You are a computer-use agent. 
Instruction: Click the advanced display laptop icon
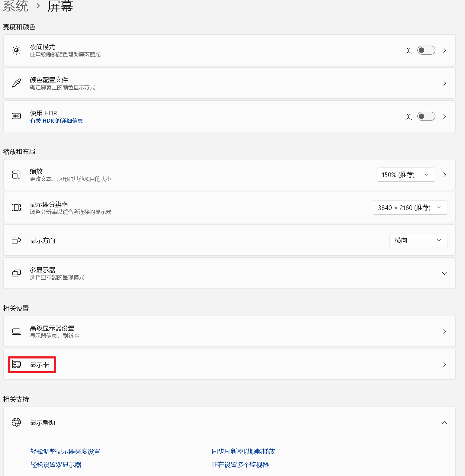[16, 332]
